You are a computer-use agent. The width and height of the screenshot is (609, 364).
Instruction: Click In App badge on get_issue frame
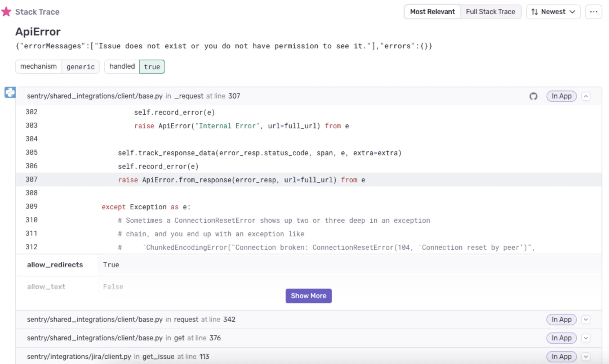click(561, 357)
